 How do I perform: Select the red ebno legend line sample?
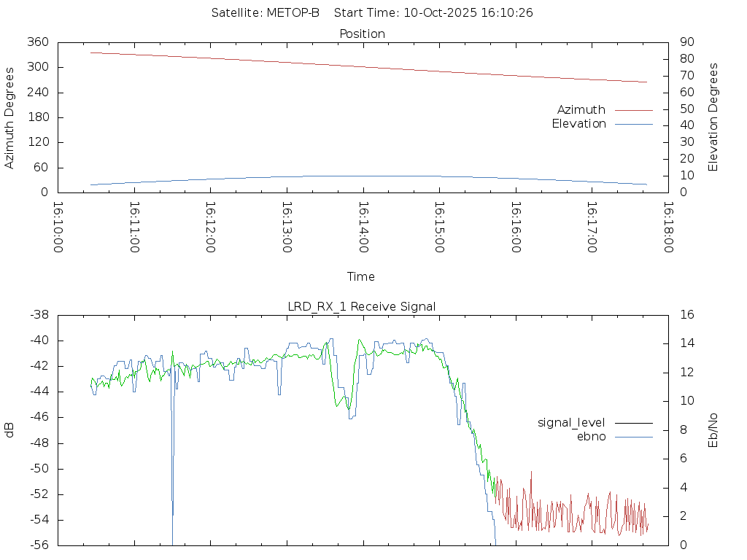633,437
